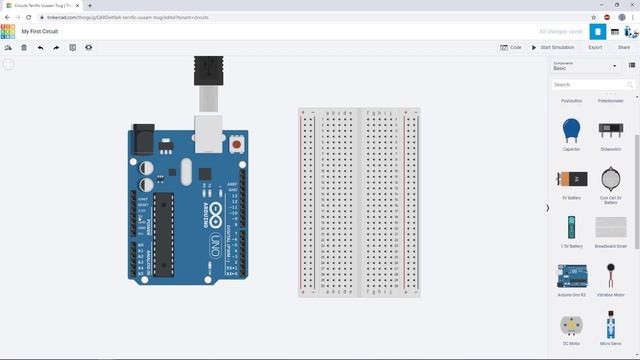Start Simulation
This screenshot has height=360, width=640.
click(553, 47)
